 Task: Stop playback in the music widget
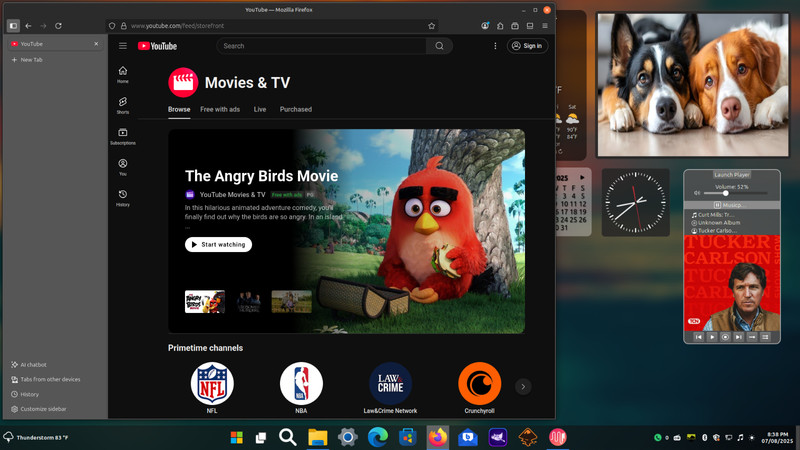[x=725, y=337]
